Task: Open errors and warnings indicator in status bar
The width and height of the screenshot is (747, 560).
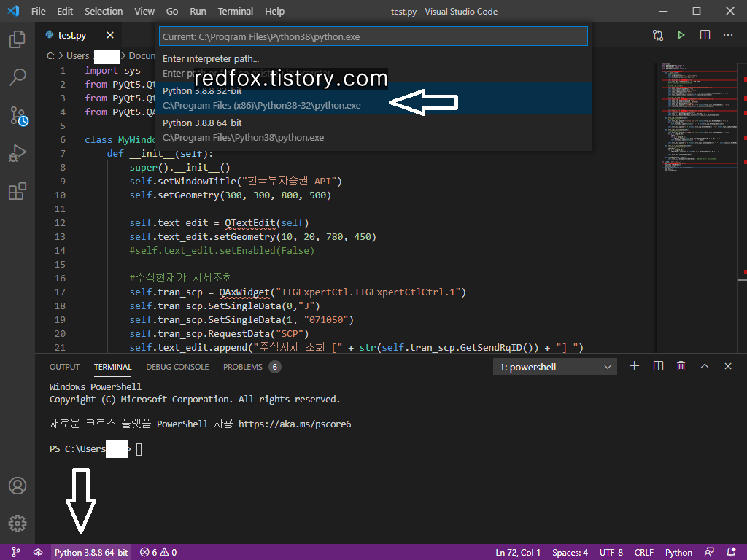Action: 158,553
